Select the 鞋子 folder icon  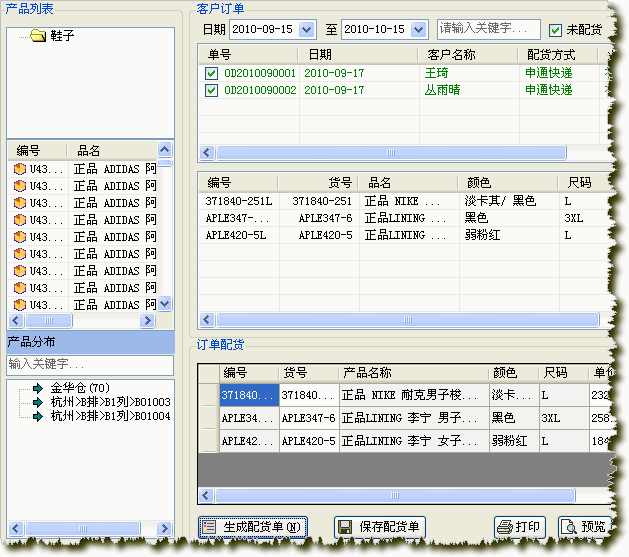click(x=38, y=35)
